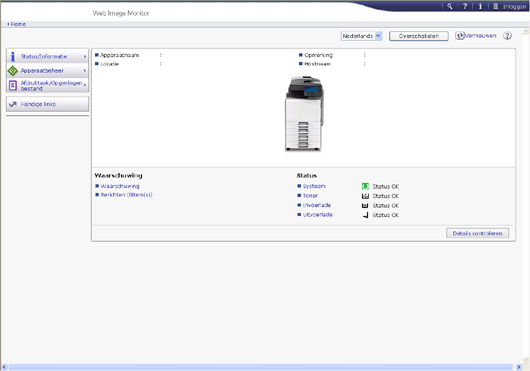Click the printer device image
530x371 pixels.
(304, 114)
